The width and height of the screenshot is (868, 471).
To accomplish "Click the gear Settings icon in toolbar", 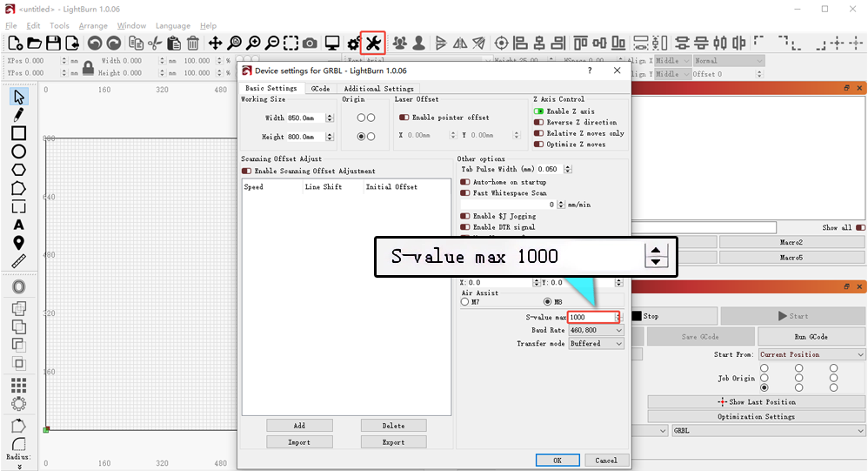I will 353,44.
